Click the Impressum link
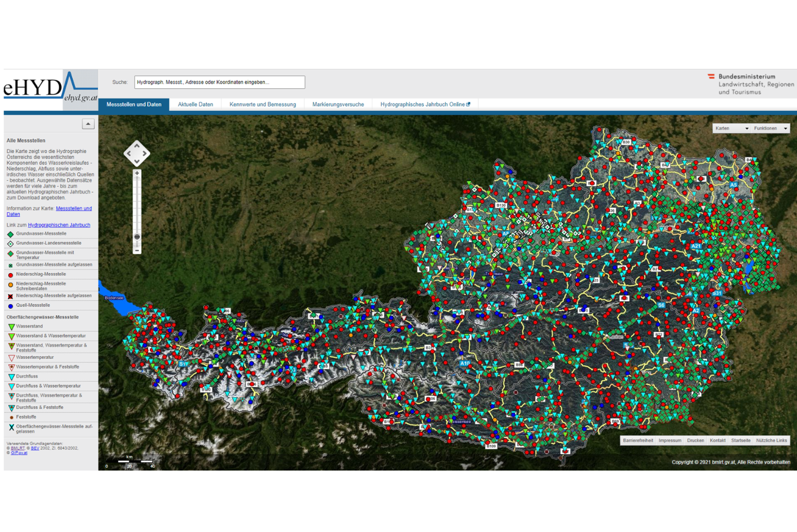The width and height of the screenshot is (797, 532). pos(670,440)
